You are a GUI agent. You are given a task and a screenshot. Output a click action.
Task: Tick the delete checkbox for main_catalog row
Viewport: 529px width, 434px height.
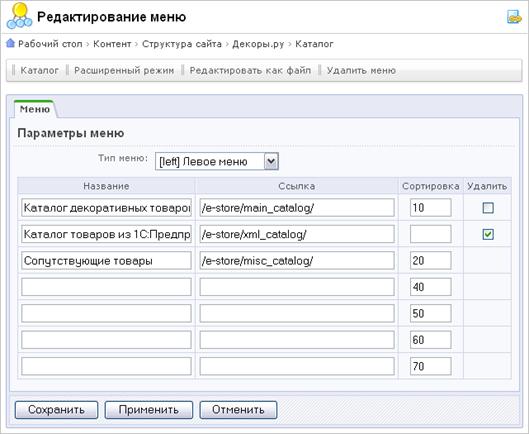[x=488, y=208]
